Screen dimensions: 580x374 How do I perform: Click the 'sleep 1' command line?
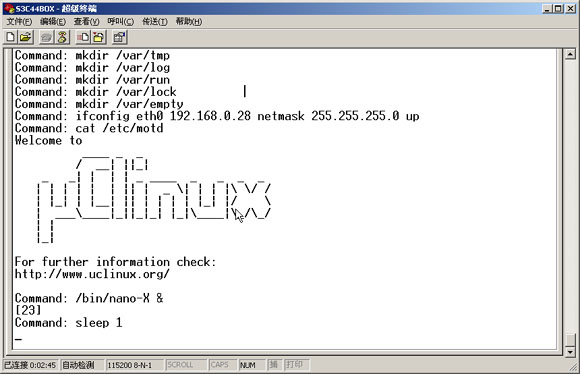coord(68,323)
